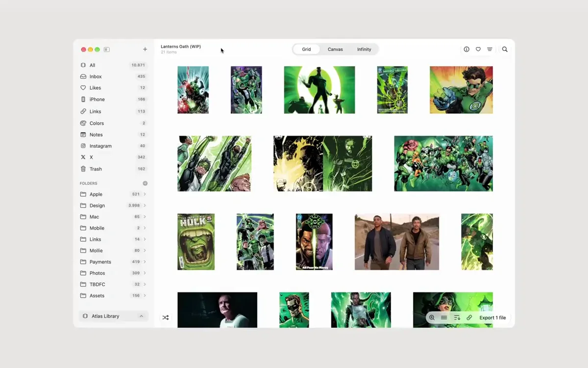Expand the Apple folder chevron
The height and width of the screenshot is (368, 588).
(x=145, y=194)
